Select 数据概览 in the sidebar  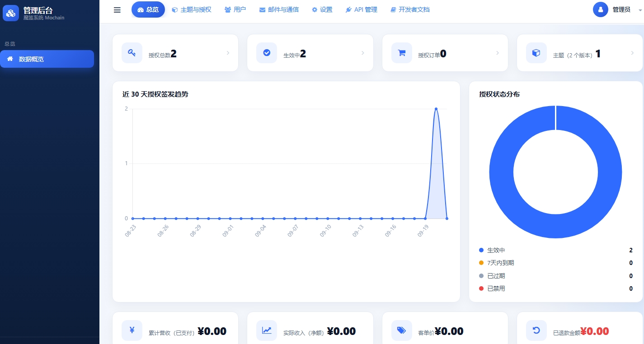pos(47,59)
